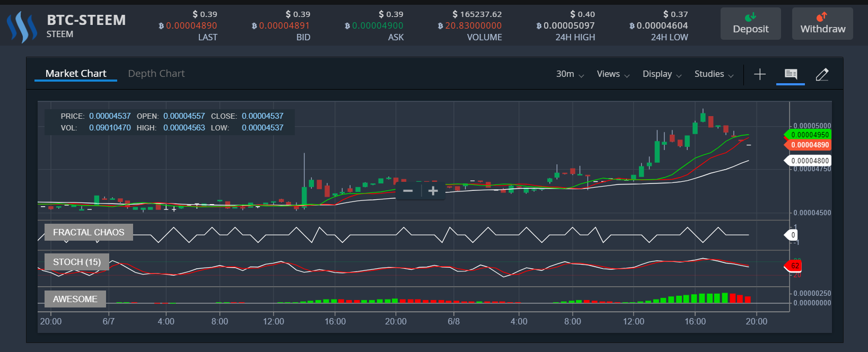The width and height of the screenshot is (868, 352).
Task: Click the VOL value 0.09010470
Action: [110, 127]
